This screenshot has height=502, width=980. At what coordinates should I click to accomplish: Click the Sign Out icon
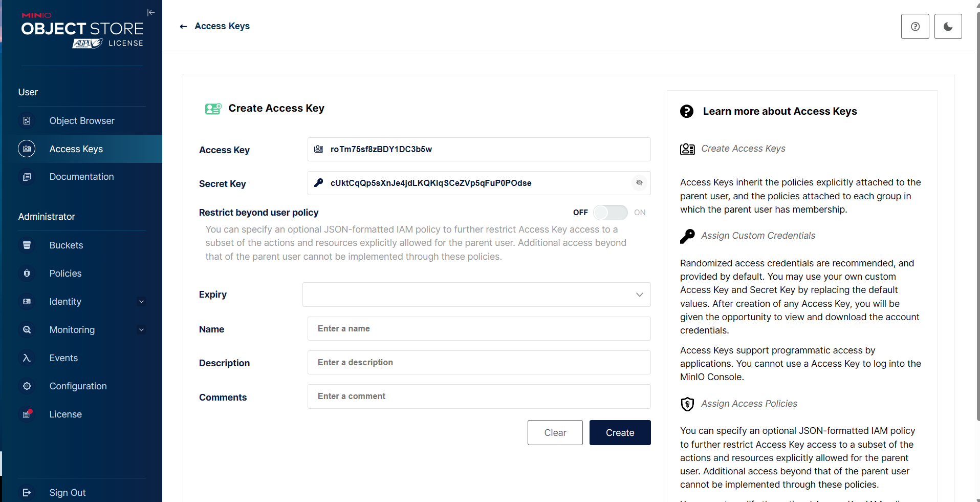[27, 493]
